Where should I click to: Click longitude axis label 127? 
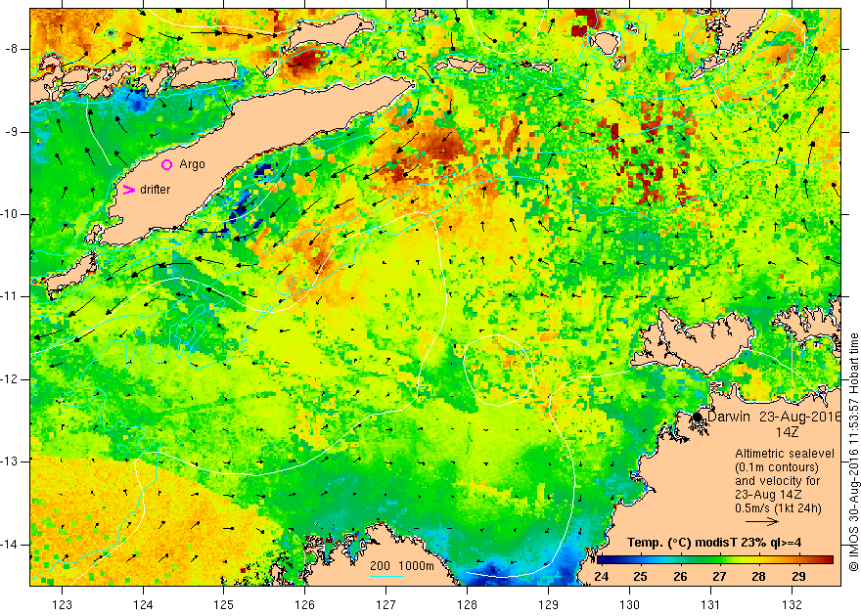pos(386,605)
